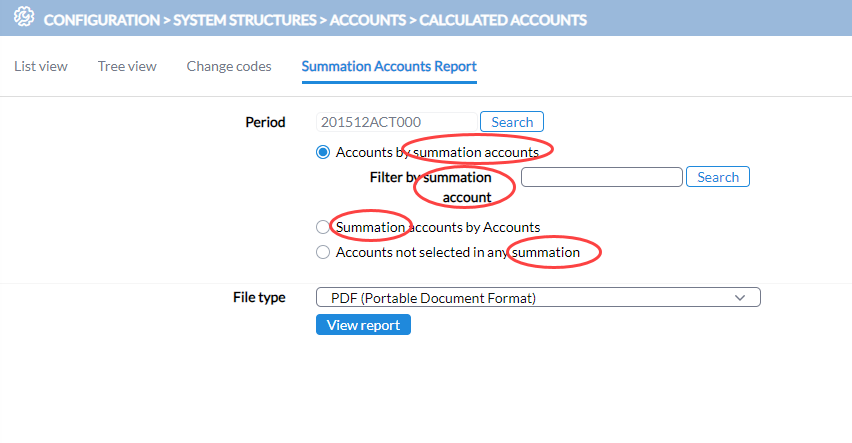Click CONFIGURATION in the breadcrumb
852x443 pixels.
[102, 20]
